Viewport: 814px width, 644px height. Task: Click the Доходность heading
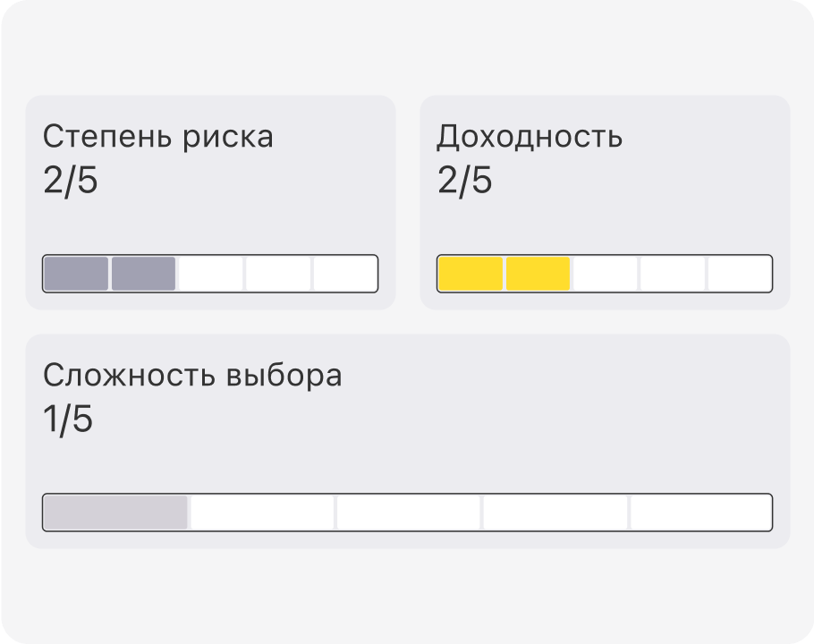click(x=529, y=137)
